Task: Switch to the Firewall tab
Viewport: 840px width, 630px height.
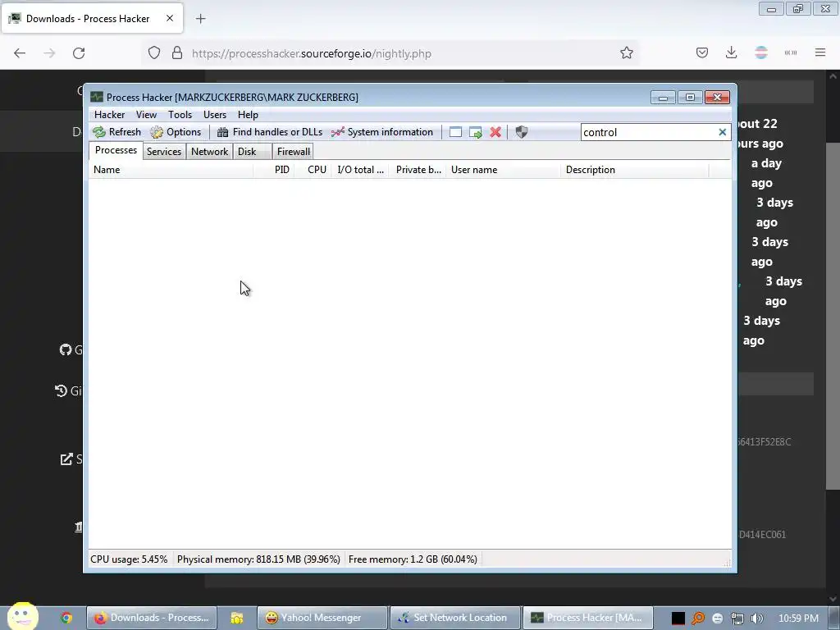Action: click(x=293, y=152)
